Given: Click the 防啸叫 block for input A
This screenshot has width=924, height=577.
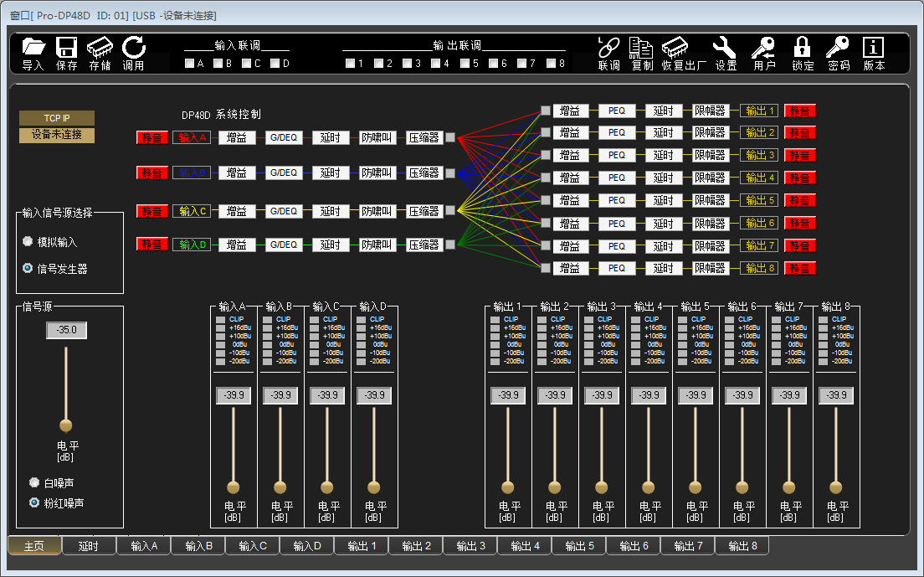Looking at the screenshot, I should [x=377, y=137].
